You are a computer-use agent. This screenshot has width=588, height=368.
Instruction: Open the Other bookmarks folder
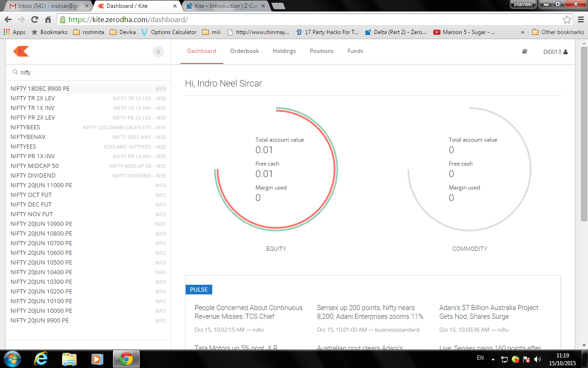[558, 32]
